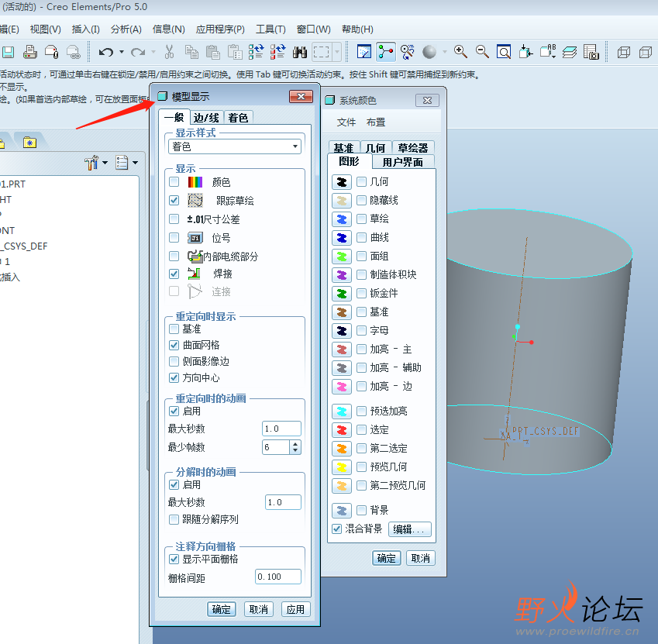
Task: Click the Print toolbar icon
Action: [x=29, y=52]
